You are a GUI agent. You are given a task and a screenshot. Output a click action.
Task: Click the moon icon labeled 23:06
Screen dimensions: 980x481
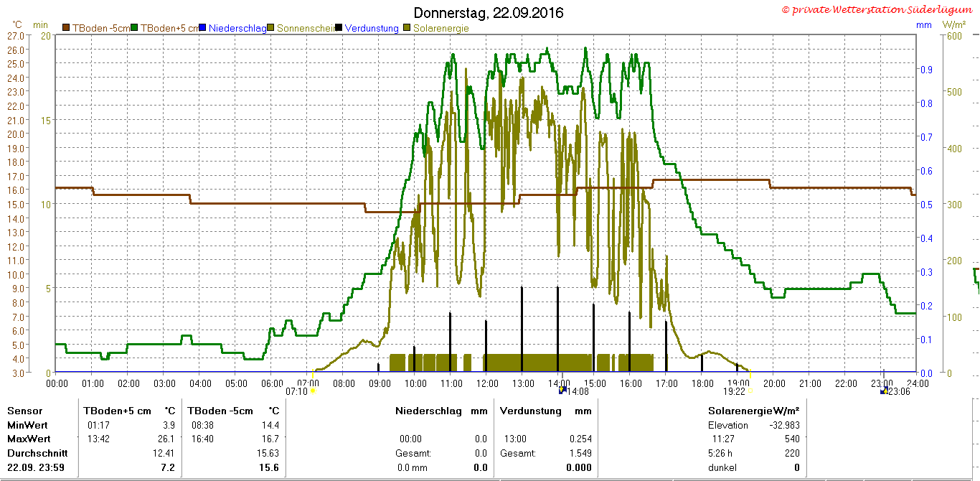coord(885,390)
